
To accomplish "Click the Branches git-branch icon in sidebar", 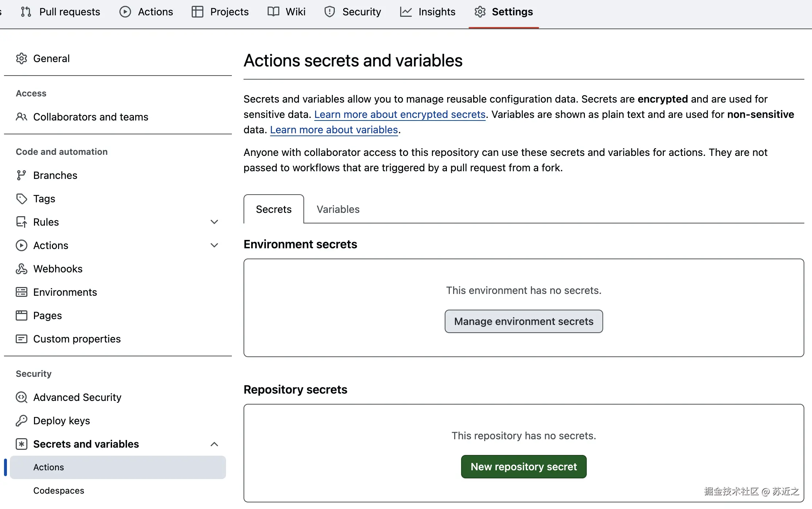I will (x=21, y=175).
